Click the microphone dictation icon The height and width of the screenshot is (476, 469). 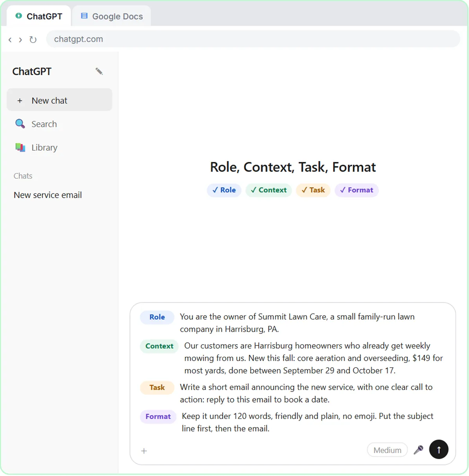click(x=419, y=450)
